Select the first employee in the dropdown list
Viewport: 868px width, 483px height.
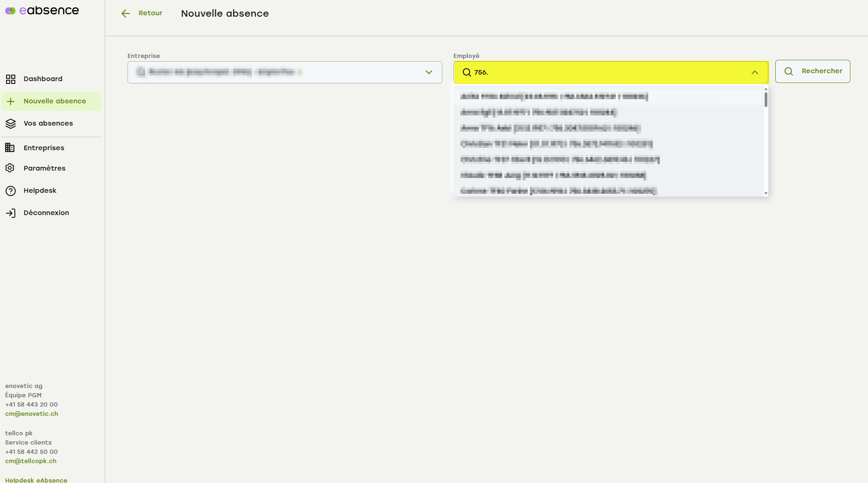[x=554, y=96]
